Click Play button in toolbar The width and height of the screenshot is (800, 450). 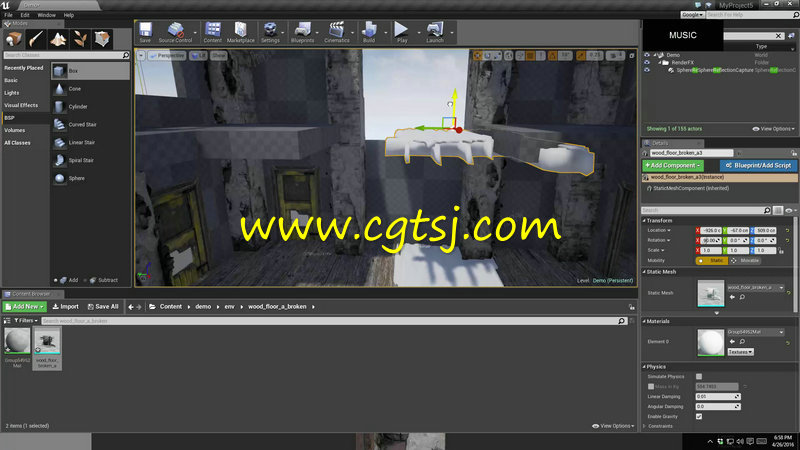[x=402, y=32]
